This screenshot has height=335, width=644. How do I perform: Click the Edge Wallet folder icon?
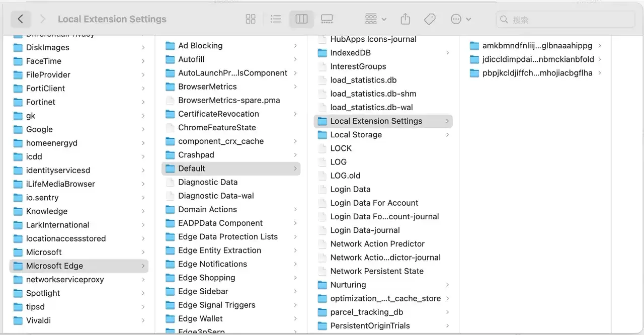[170, 318]
